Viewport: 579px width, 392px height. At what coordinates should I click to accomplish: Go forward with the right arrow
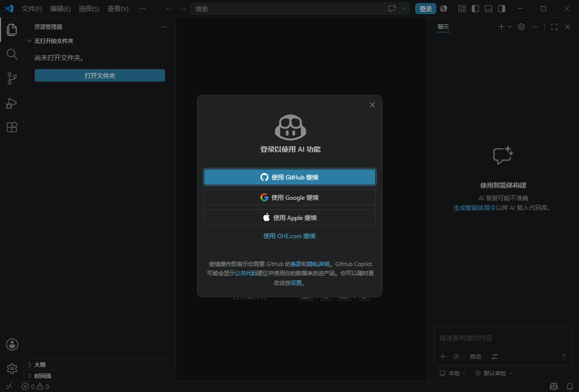(183, 9)
